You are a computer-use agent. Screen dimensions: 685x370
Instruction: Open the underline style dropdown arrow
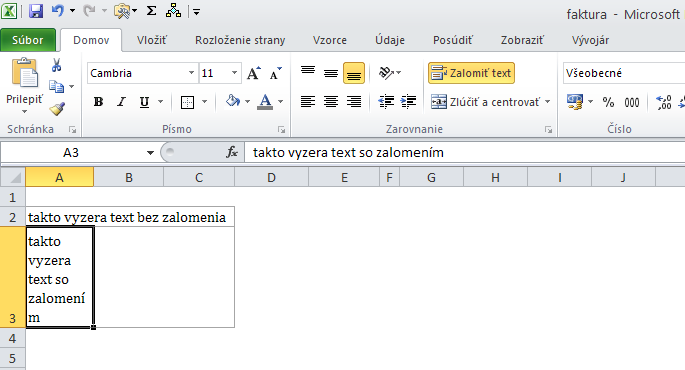point(160,102)
